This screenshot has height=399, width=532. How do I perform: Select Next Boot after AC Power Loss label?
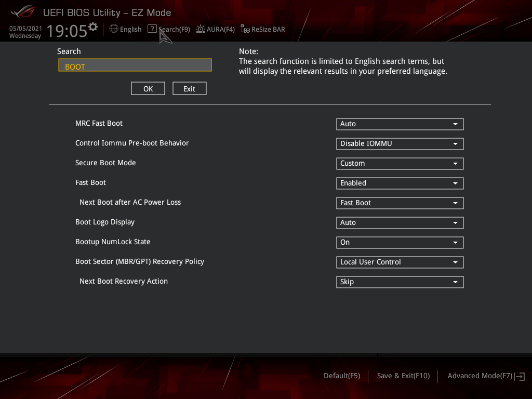tap(130, 202)
